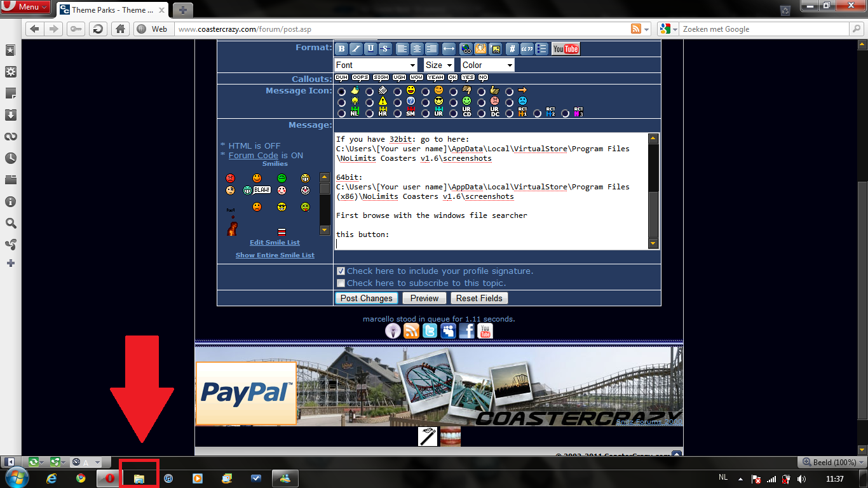This screenshot has height=488, width=868.
Task: Open Windows Explorer from the taskbar
Action: 139,478
